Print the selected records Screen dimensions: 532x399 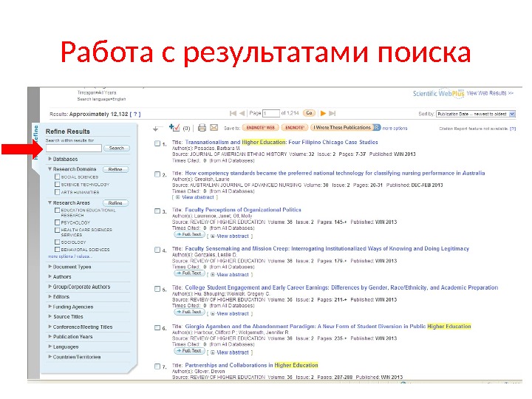pyautogui.click(x=202, y=128)
